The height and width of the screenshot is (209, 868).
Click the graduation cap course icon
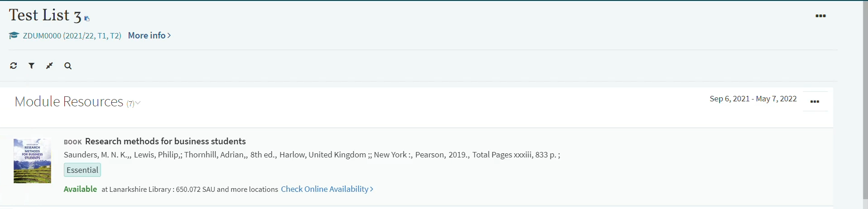(x=14, y=35)
